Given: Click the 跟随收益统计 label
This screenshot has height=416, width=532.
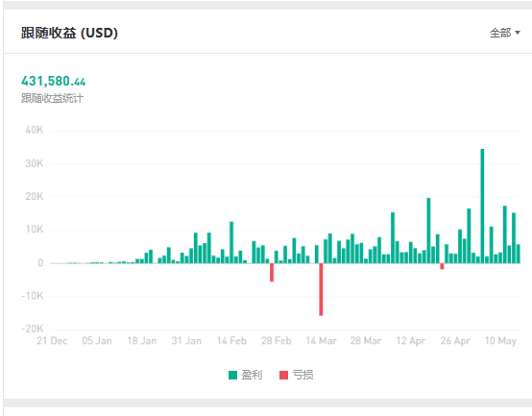Looking at the screenshot, I should (x=52, y=98).
